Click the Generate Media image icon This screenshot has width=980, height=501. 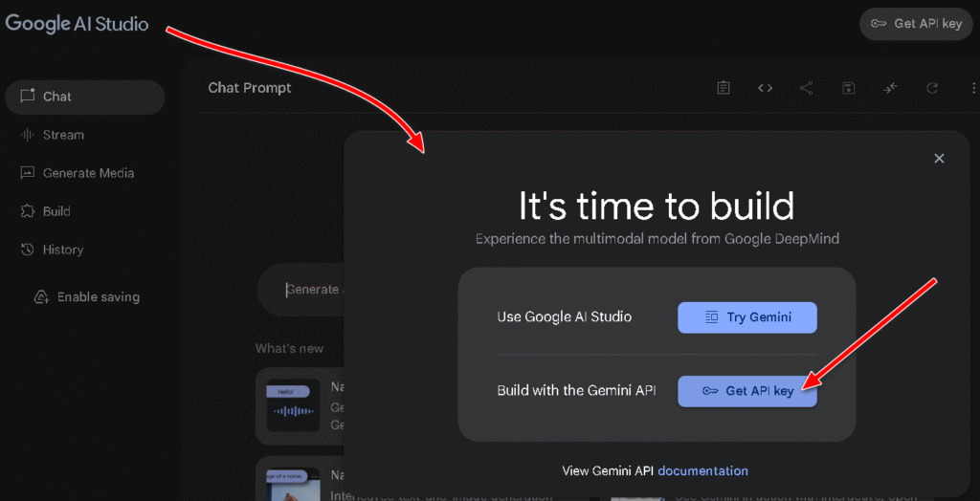point(27,173)
